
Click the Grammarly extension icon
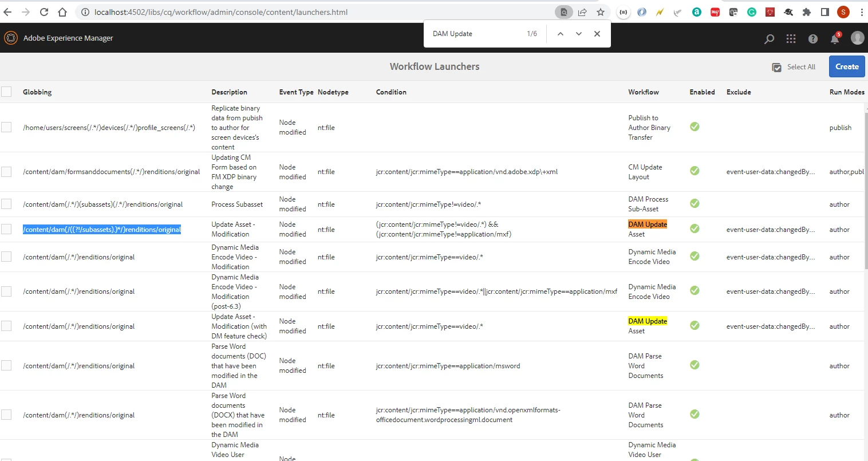pos(752,12)
